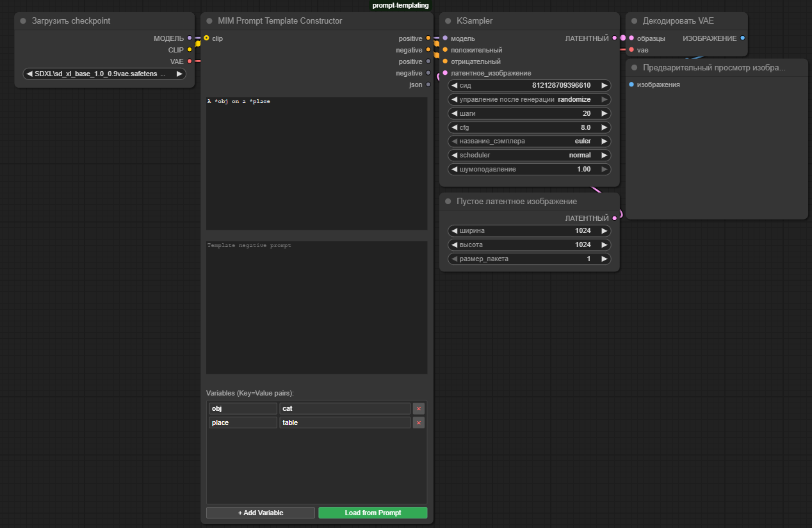Click the модель input socket on KSampler
812x528 pixels.
pyautogui.click(x=445, y=38)
